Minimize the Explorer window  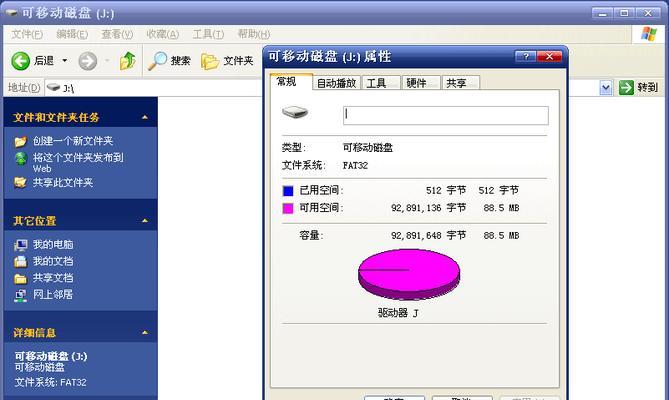pyautogui.click(x=602, y=13)
